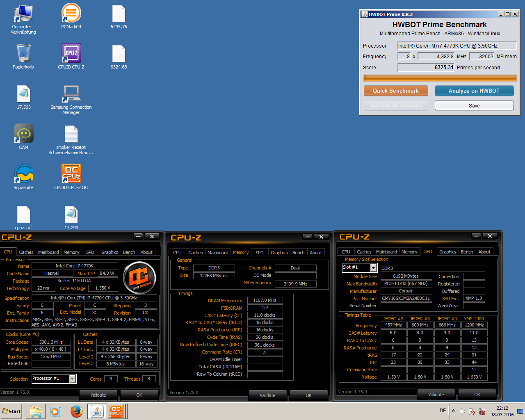Open the Processor selection dropdown in CPU-Z

[73, 379]
